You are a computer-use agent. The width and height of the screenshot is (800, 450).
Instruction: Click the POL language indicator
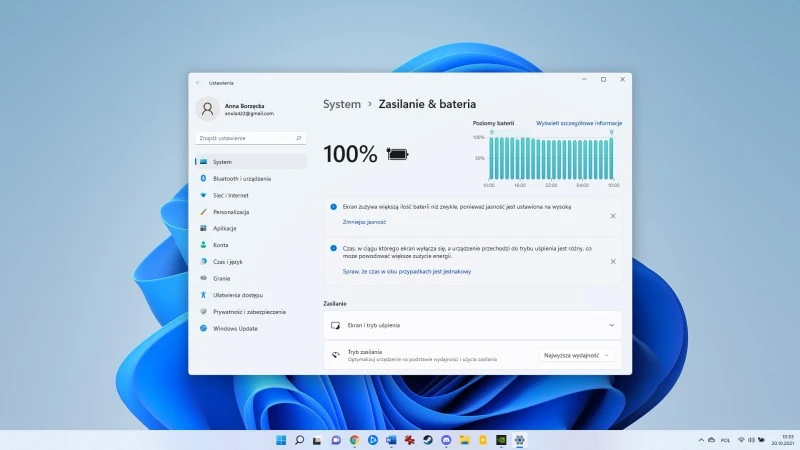click(725, 440)
